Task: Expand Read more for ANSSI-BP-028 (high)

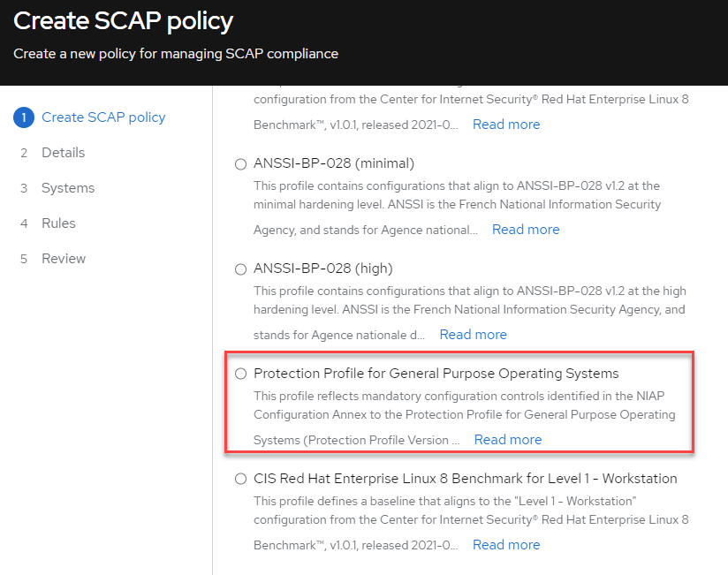Action: tap(473, 335)
